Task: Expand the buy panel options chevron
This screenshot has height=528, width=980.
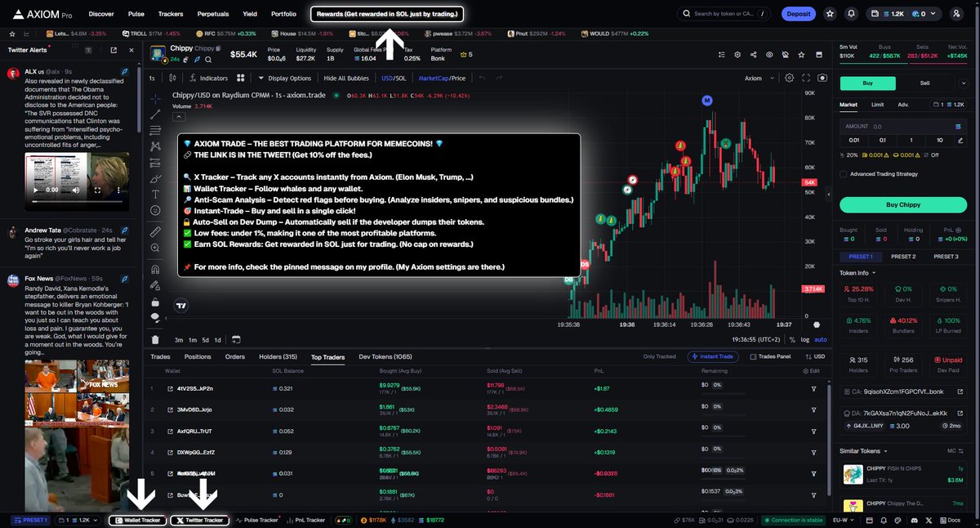Action: pyautogui.click(x=964, y=83)
